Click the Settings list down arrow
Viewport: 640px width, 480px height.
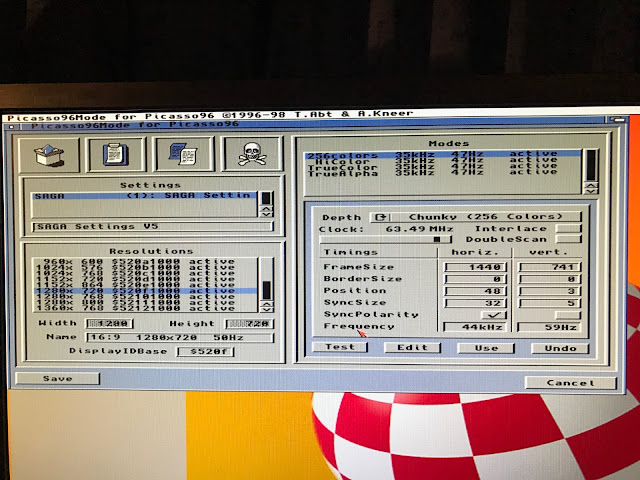[x=266, y=213]
